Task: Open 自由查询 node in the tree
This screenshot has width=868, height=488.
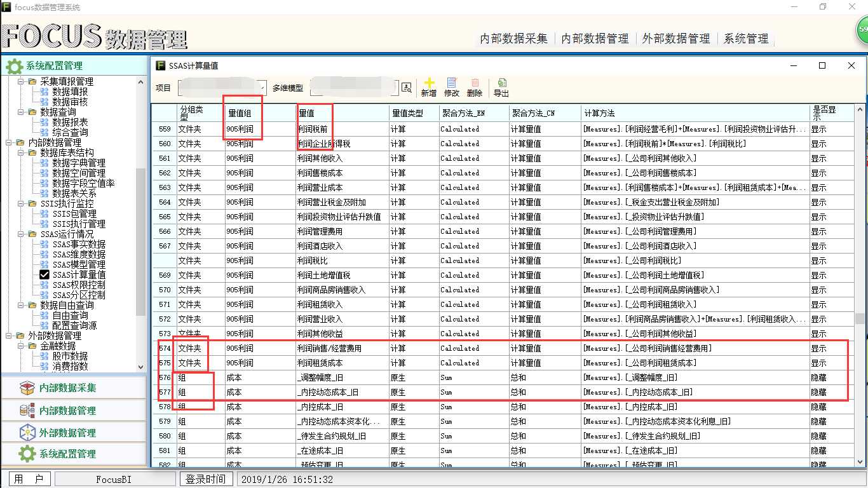Action: pos(70,315)
